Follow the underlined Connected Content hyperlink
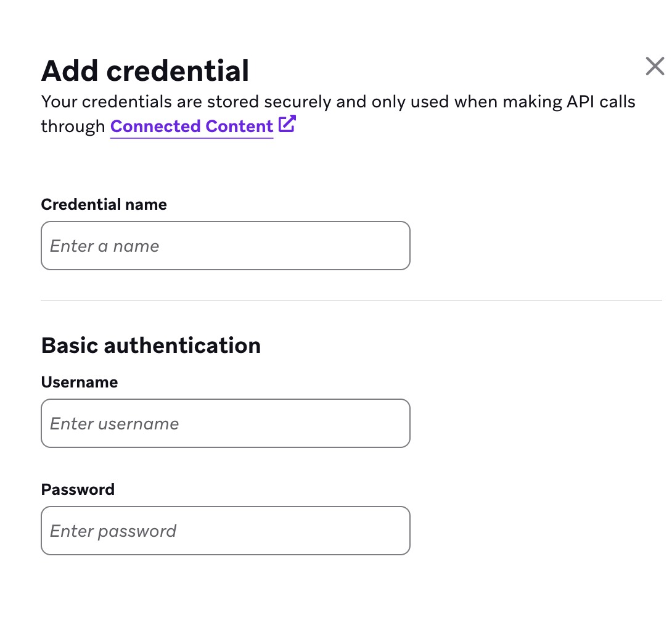The image size is (672, 617). 191,126
